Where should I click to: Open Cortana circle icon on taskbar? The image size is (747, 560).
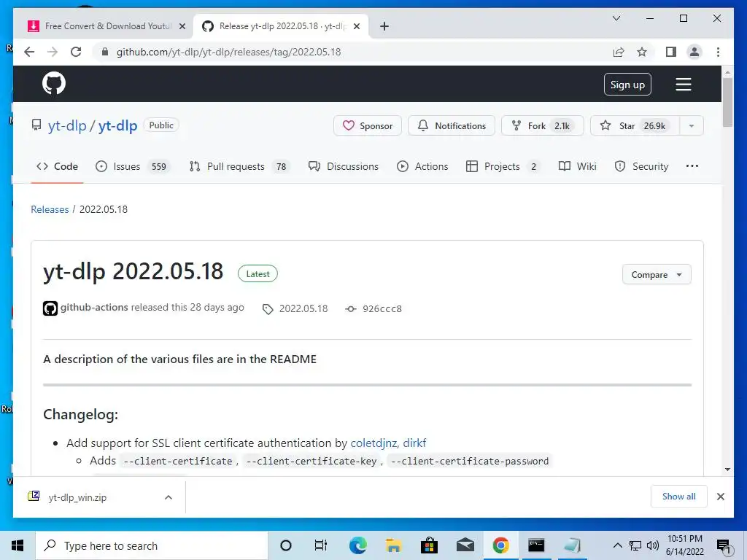286,545
